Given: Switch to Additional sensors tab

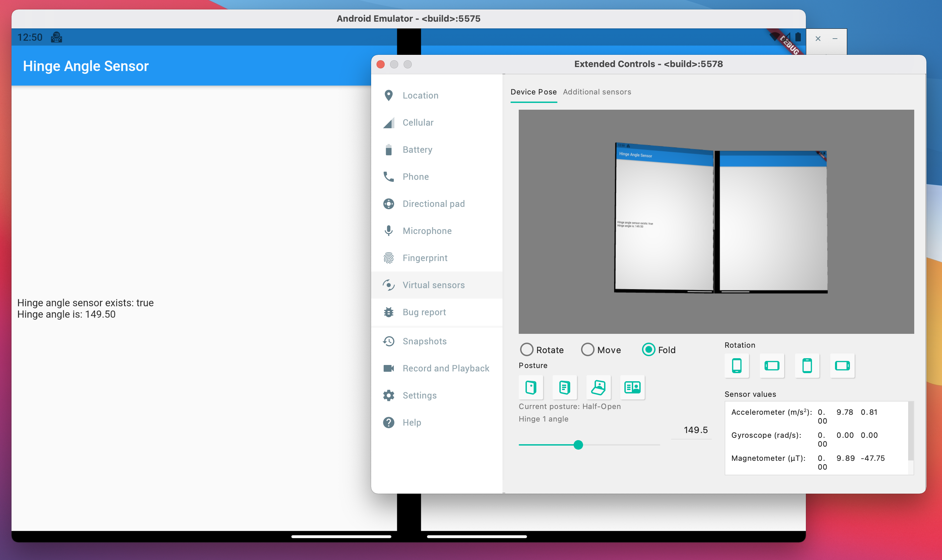Looking at the screenshot, I should (596, 91).
